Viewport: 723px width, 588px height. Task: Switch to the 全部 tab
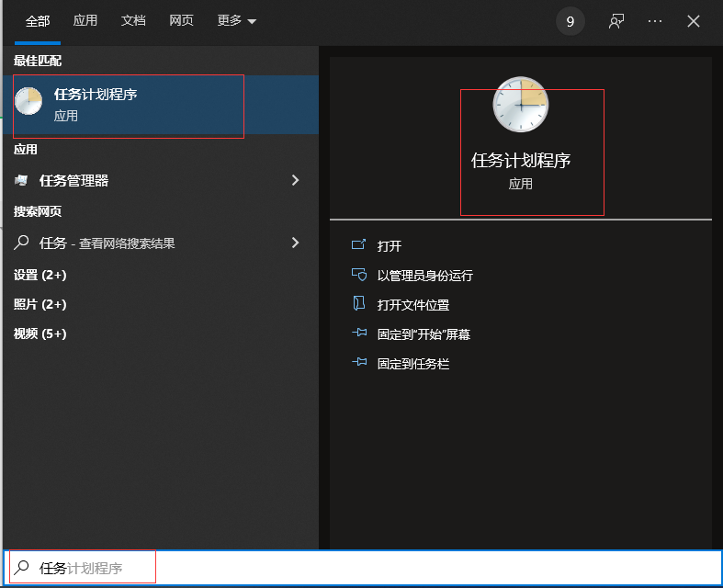coord(38,21)
